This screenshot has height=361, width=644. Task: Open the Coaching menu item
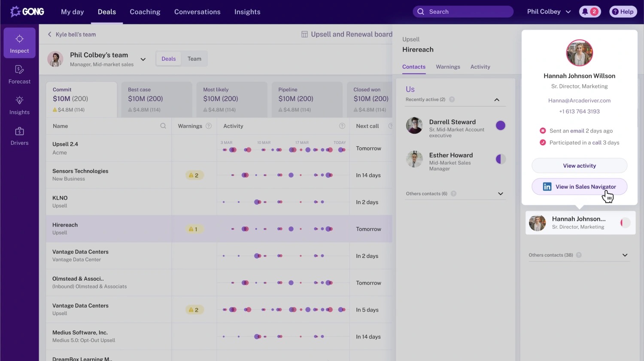pyautogui.click(x=145, y=12)
